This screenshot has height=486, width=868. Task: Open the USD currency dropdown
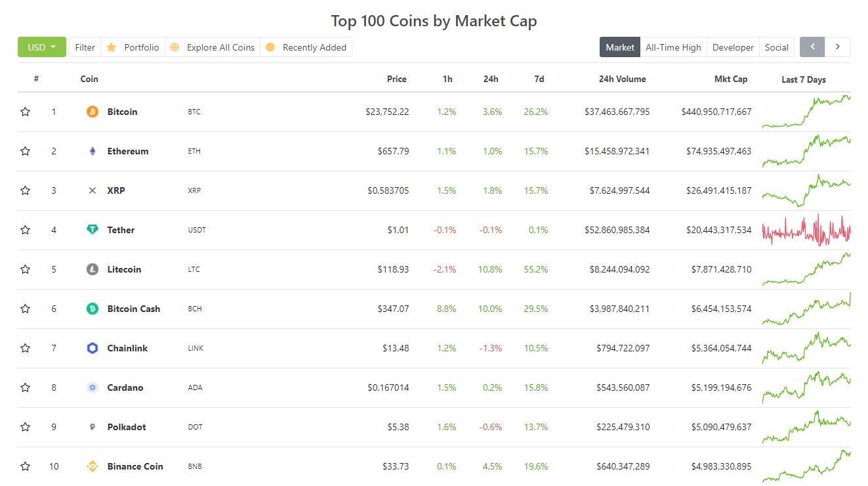point(42,47)
